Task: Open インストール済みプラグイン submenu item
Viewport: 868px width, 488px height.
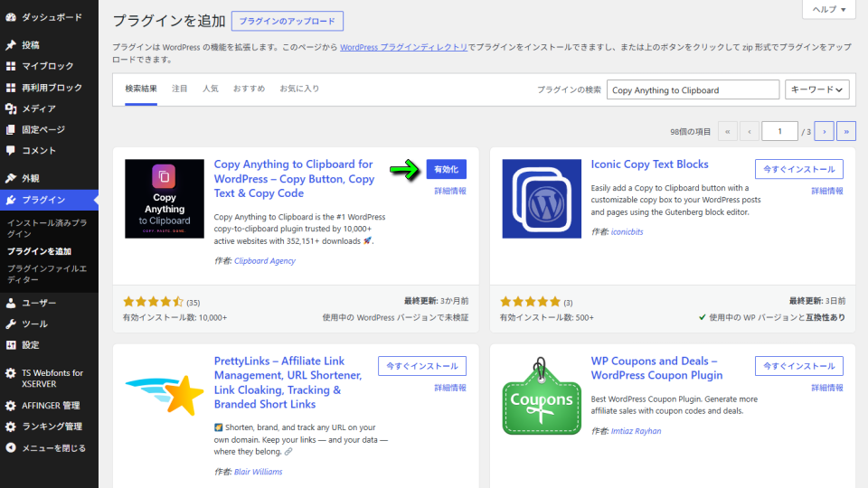Action: pos(47,228)
